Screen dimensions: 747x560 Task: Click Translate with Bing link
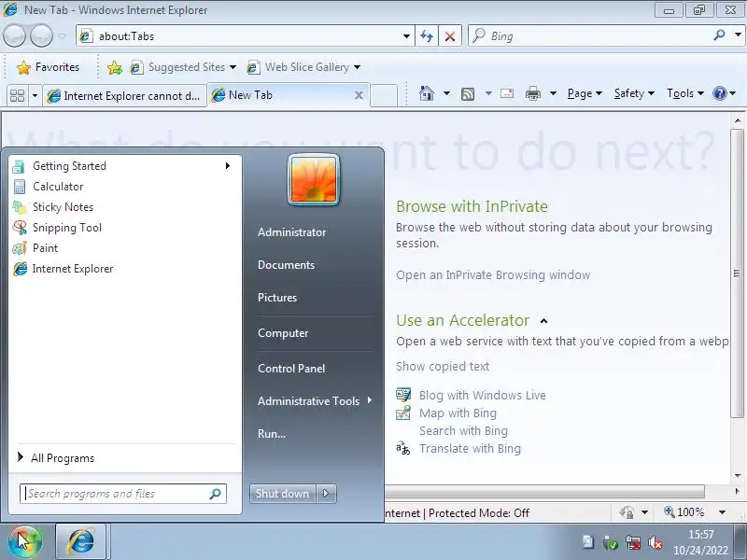point(471,449)
